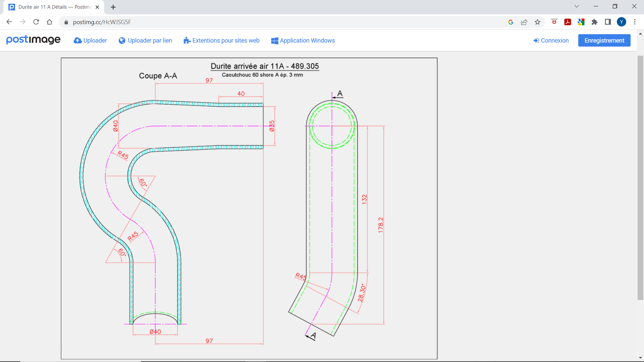
Task: Reload the current page
Action: [x=36, y=22]
